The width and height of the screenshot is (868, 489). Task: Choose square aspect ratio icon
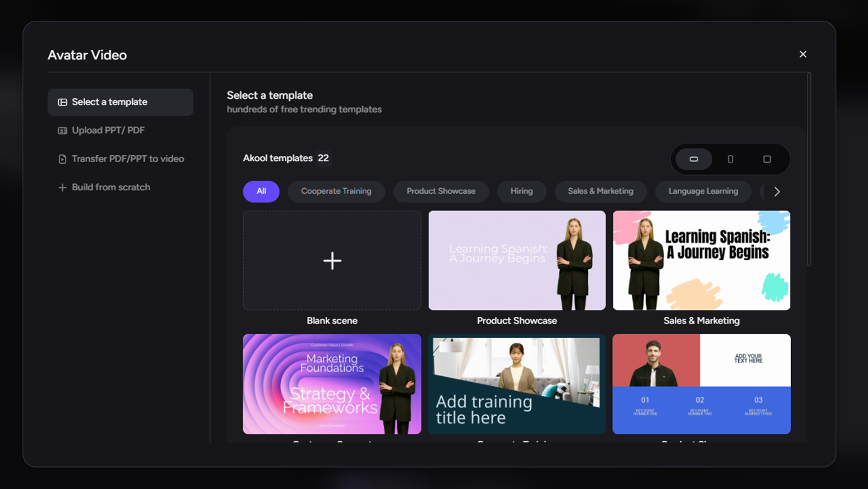tap(767, 159)
